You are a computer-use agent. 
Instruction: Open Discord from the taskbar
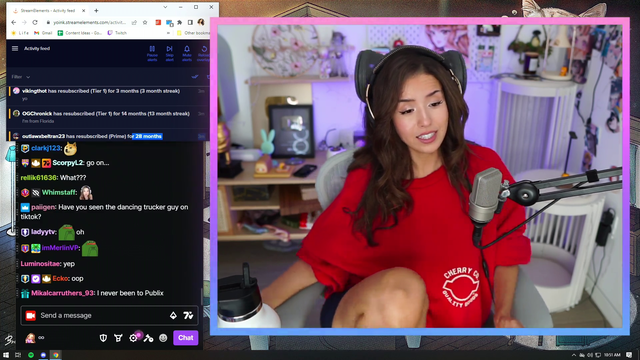43,355
